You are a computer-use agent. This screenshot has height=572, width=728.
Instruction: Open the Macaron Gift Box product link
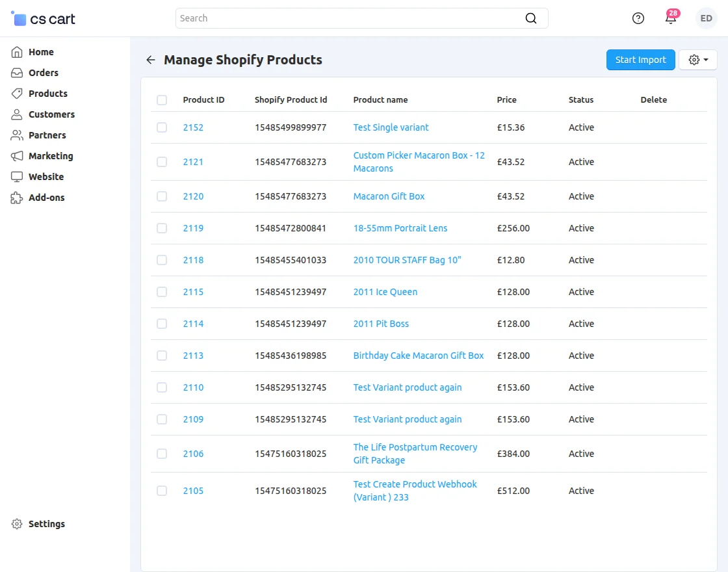click(x=389, y=196)
